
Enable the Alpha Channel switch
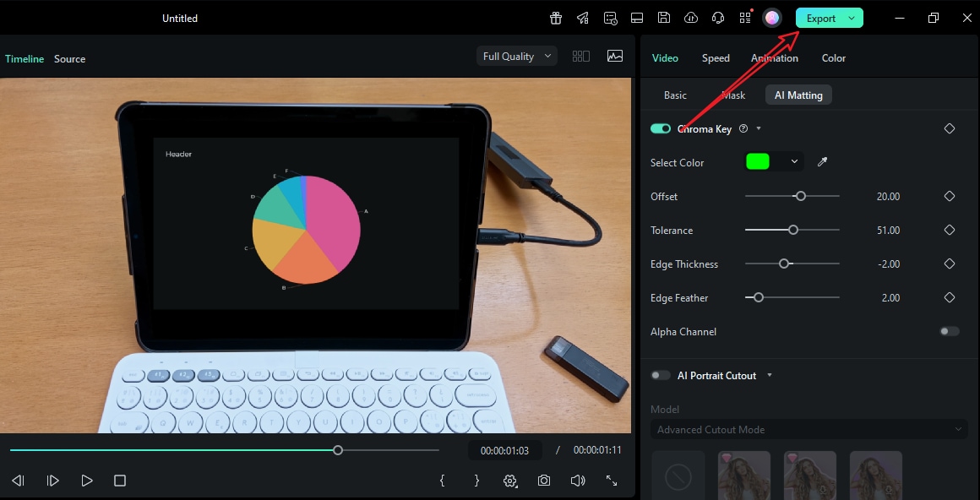point(947,331)
